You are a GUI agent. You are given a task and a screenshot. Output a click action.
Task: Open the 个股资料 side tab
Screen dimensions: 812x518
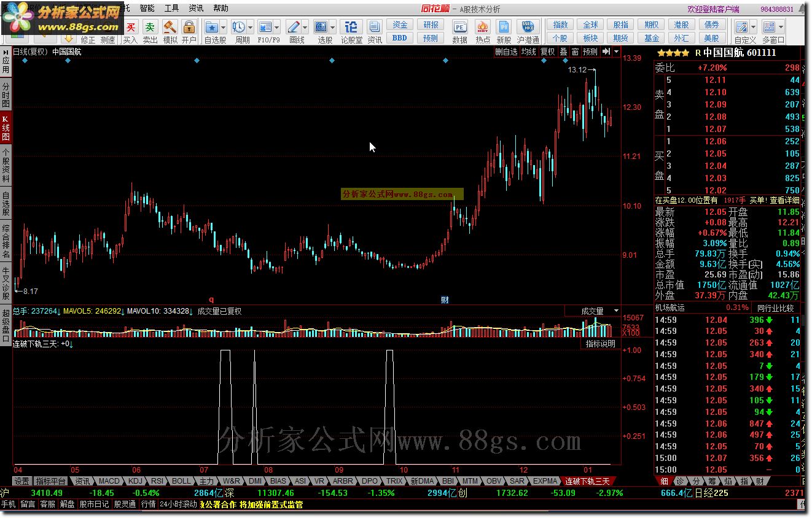[x=6, y=166]
